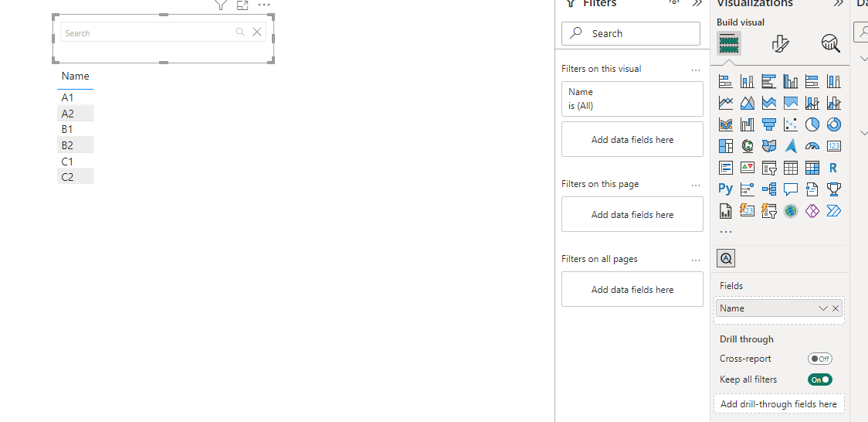Select the Treemap visual
The image size is (868, 422).
coord(726,146)
